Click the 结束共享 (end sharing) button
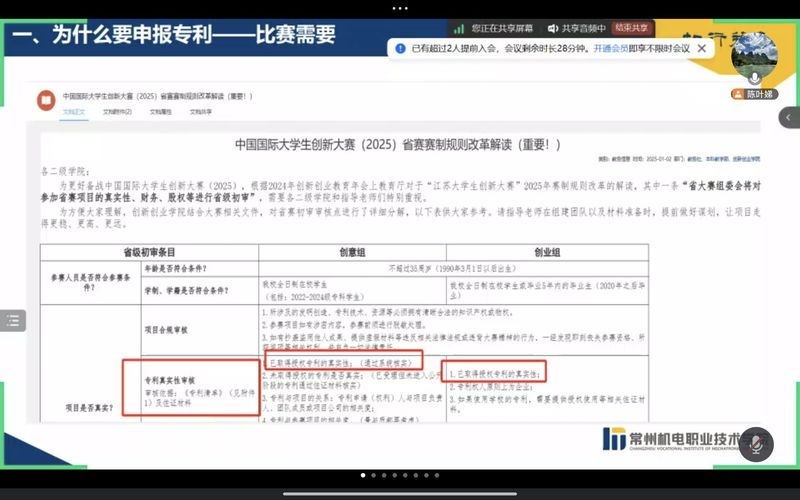Image resolution: width=800 pixels, height=500 pixels. [632, 28]
